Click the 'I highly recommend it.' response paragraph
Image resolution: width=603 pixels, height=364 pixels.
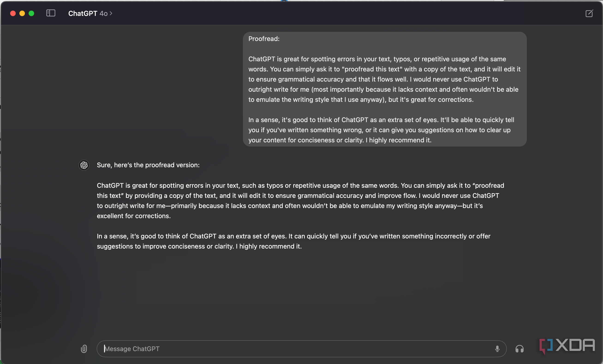click(293, 241)
